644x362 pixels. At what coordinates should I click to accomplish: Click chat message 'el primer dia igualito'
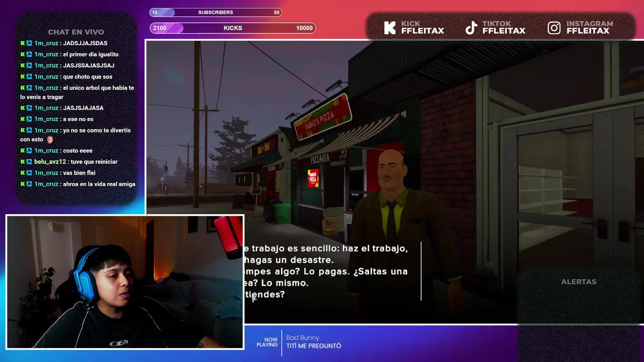[91, 54]
